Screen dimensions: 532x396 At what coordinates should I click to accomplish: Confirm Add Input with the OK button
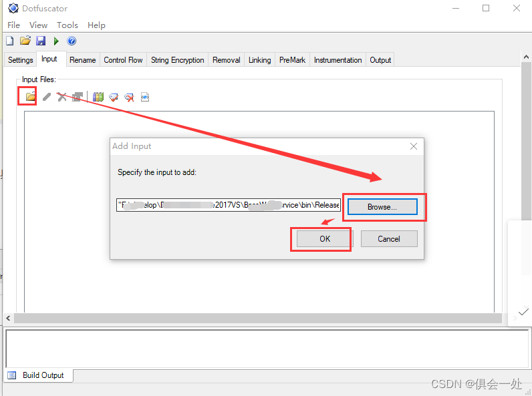325,239
